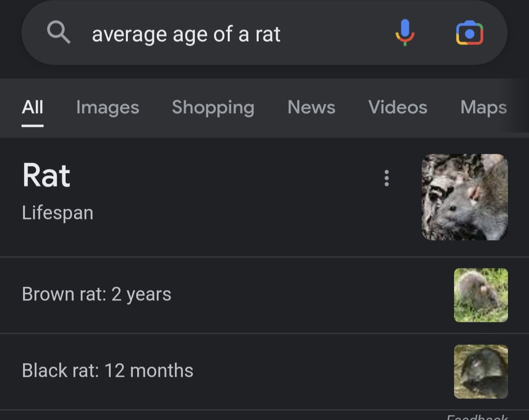Screen dimensions: 529x420
Task: Switch to the Images tab
Action: tap(108, 107)
